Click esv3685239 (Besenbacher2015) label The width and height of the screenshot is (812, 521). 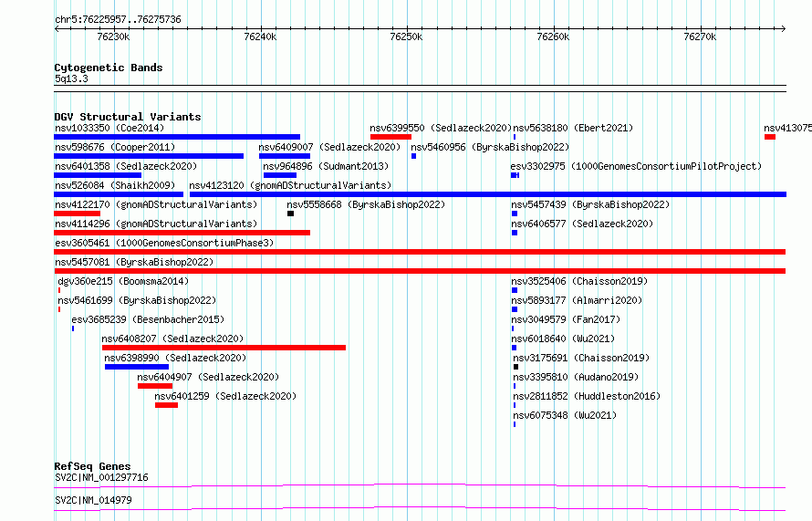pyautogui.click(x=148, y=319)
